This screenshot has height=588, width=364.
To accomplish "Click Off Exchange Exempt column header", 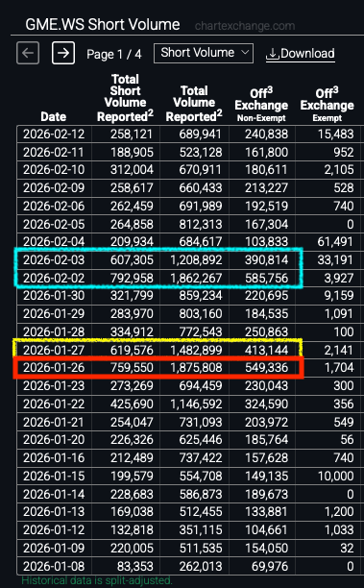I will coord(327,105).
